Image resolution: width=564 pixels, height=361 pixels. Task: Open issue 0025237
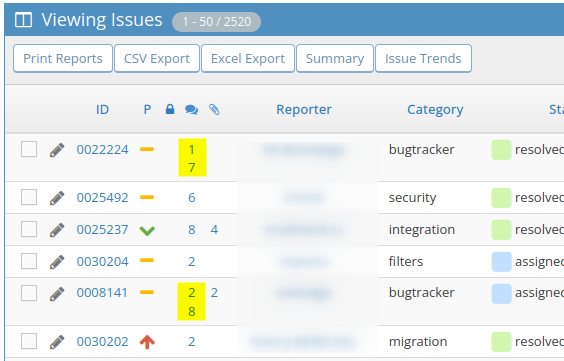[103, 229]
